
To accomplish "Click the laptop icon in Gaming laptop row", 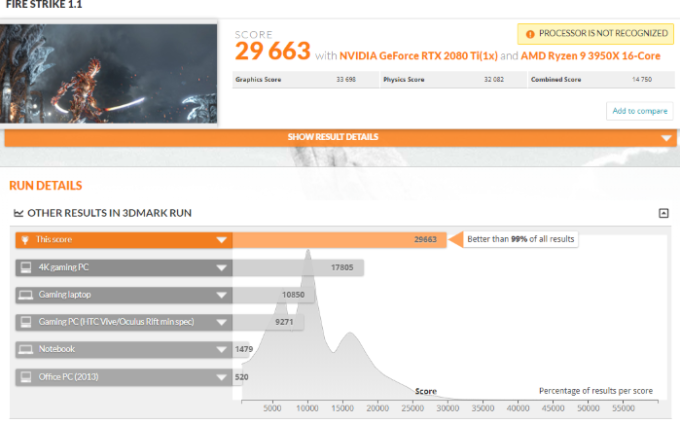I will pos(26,295).
